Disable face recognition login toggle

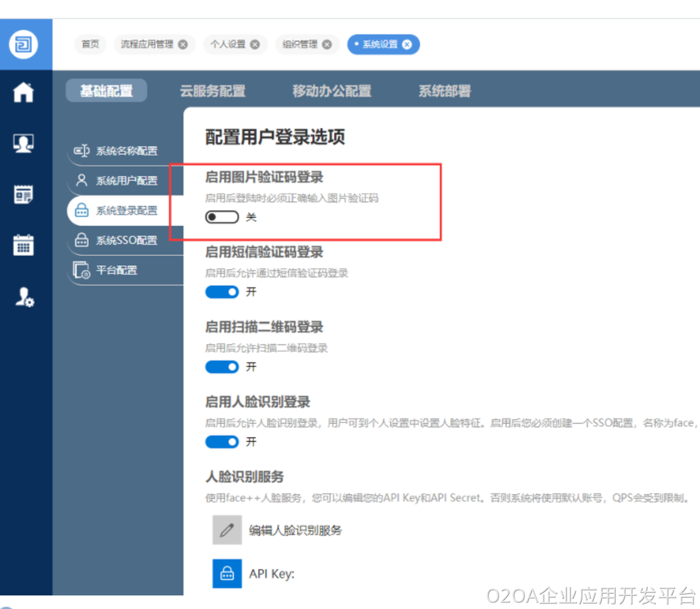point(222,442)
